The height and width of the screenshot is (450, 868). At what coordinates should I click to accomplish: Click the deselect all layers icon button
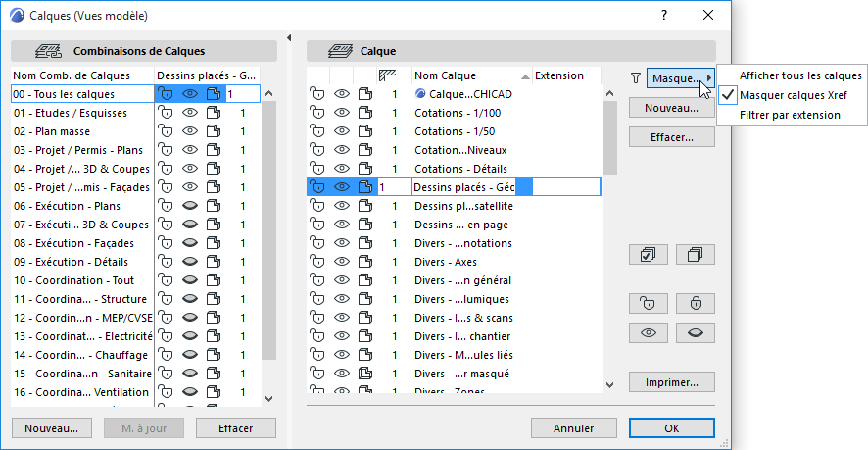[x=696, y=255]
